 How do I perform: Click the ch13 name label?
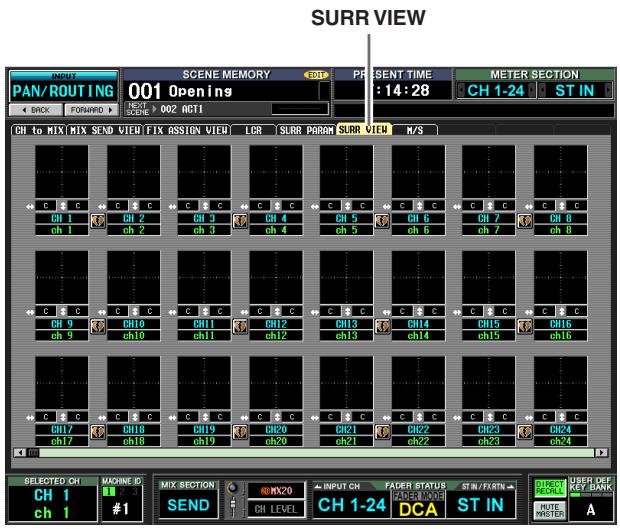pyautogui.click(x=346, y=336)
